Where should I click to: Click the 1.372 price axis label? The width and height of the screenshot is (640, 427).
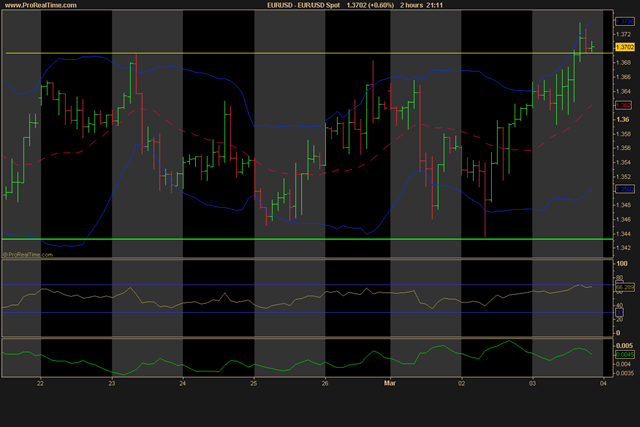tap(623, 34)
